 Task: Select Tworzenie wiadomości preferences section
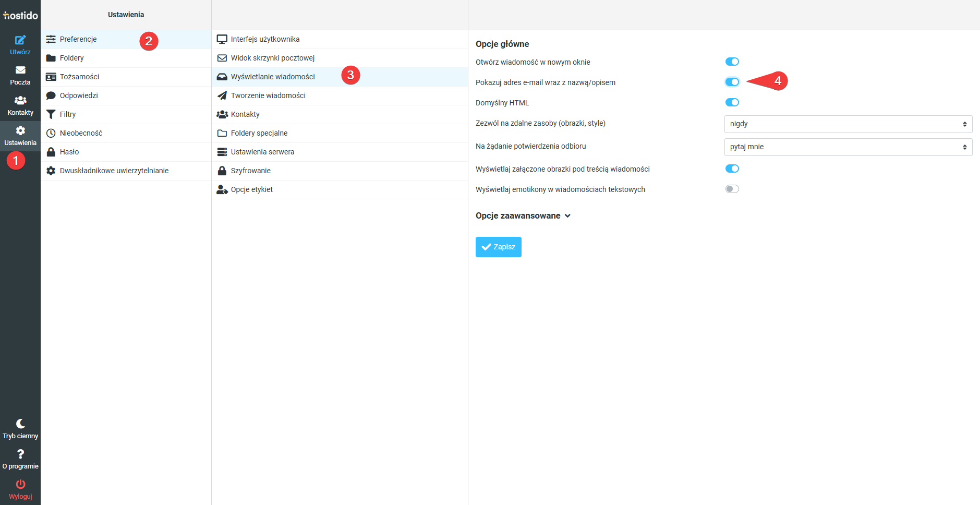tap(268, 95)
